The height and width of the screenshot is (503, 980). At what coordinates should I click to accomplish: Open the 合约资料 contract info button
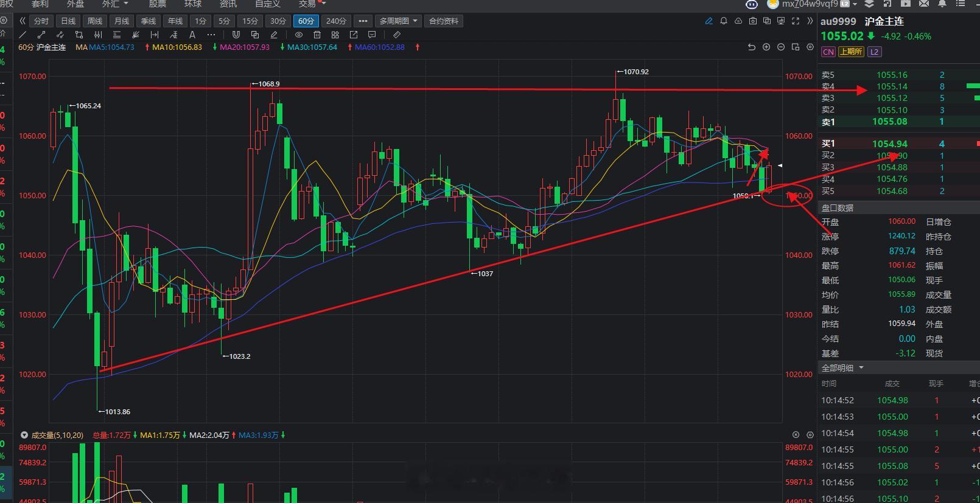pyautogui.click(x=444, y=21)
